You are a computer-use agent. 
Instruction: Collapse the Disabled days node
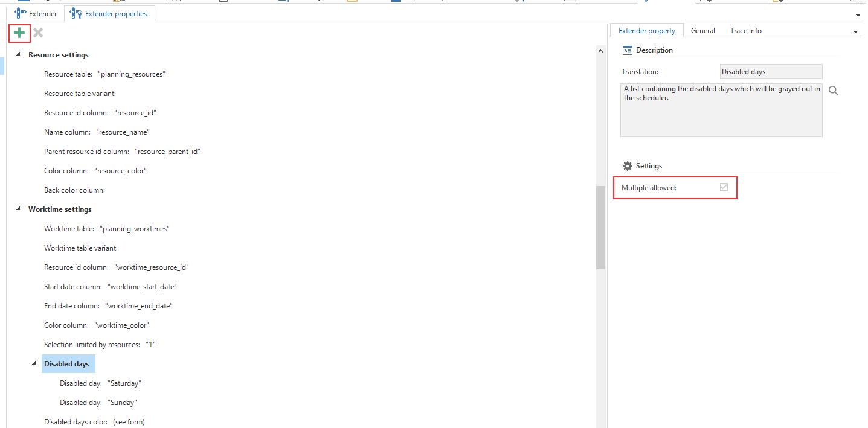(x=34, y=363)
